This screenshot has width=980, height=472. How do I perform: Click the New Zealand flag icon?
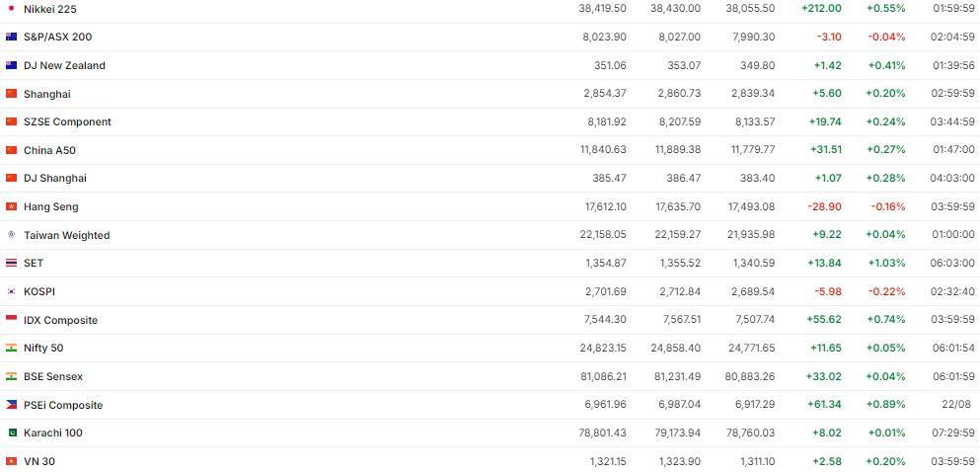[11, 65]
